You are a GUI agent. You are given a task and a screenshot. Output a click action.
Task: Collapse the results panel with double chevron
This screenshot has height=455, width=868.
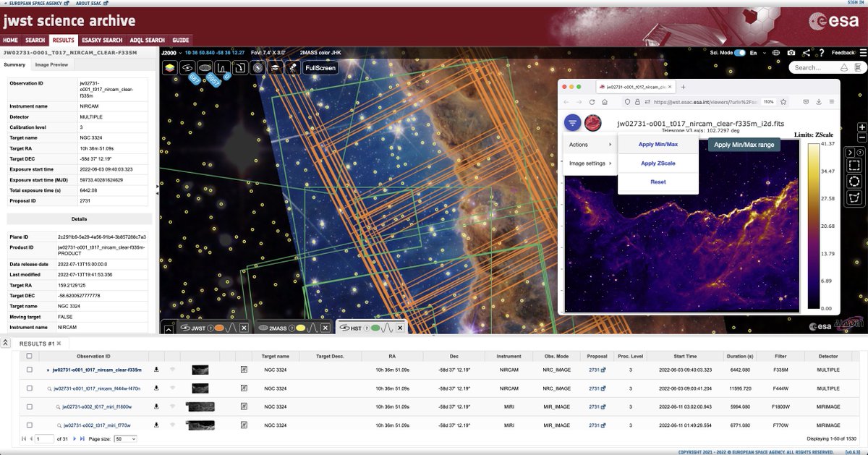point(5,343)
